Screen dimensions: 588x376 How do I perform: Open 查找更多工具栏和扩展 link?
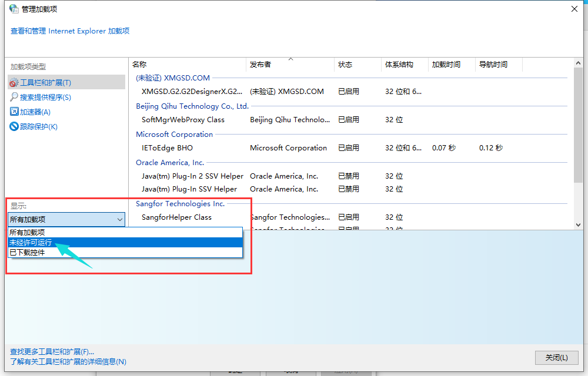[52, 351]
